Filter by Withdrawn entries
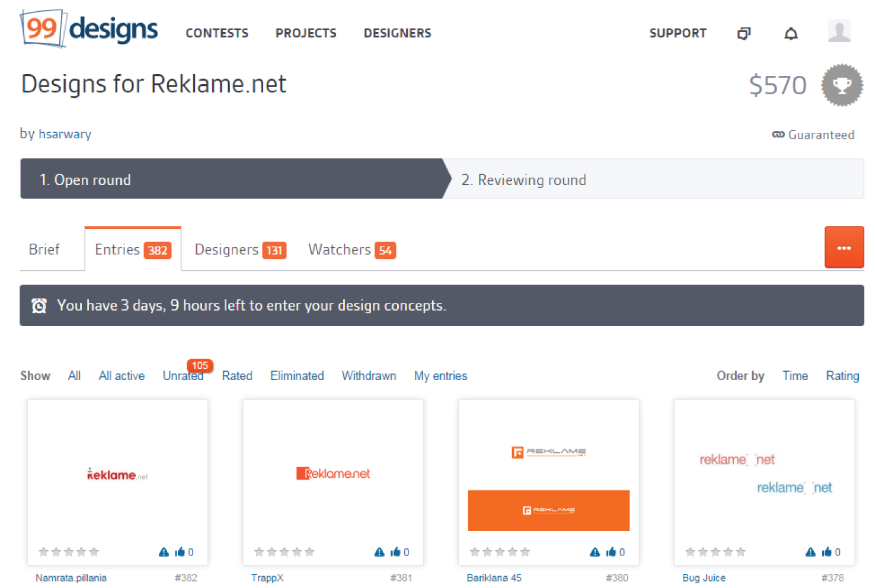Screen dimensions: 876x588 point(369,376)
